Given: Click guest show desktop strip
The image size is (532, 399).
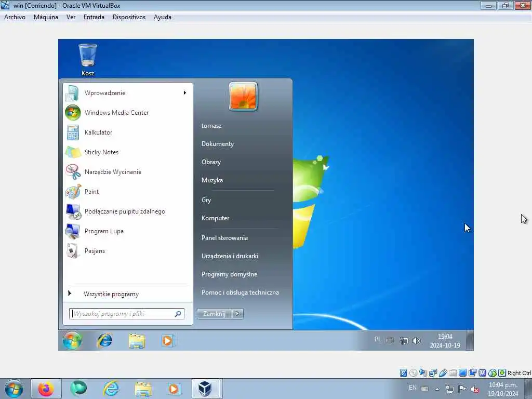Looking at the screenshot, I should coord(470,340).
